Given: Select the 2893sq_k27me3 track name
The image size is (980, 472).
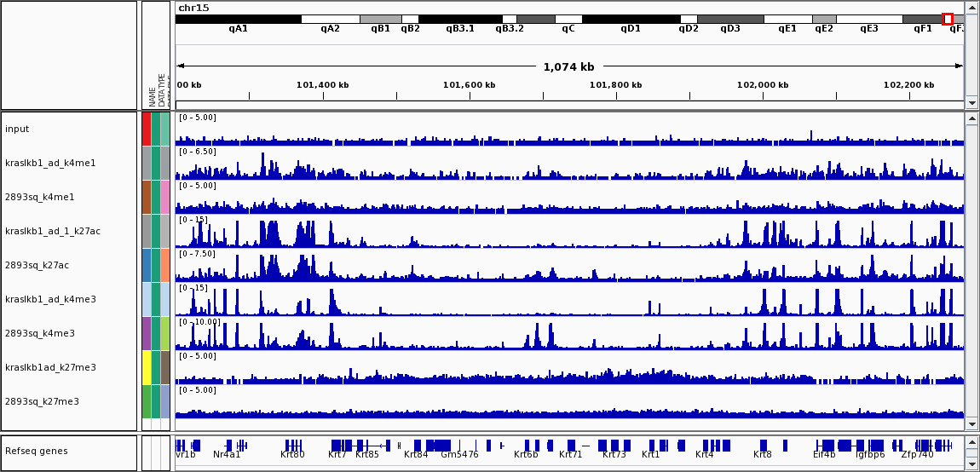Looking at the screenshot, I should coord(42,401).
